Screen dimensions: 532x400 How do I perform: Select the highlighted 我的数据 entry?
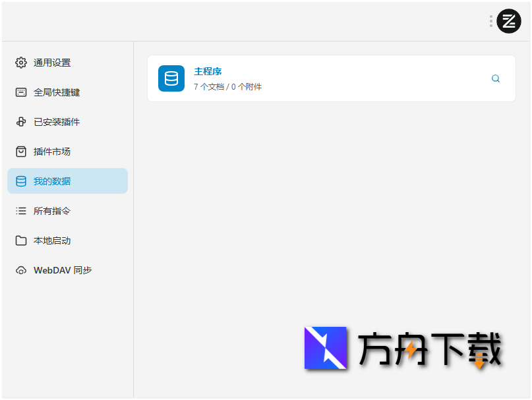53,181
